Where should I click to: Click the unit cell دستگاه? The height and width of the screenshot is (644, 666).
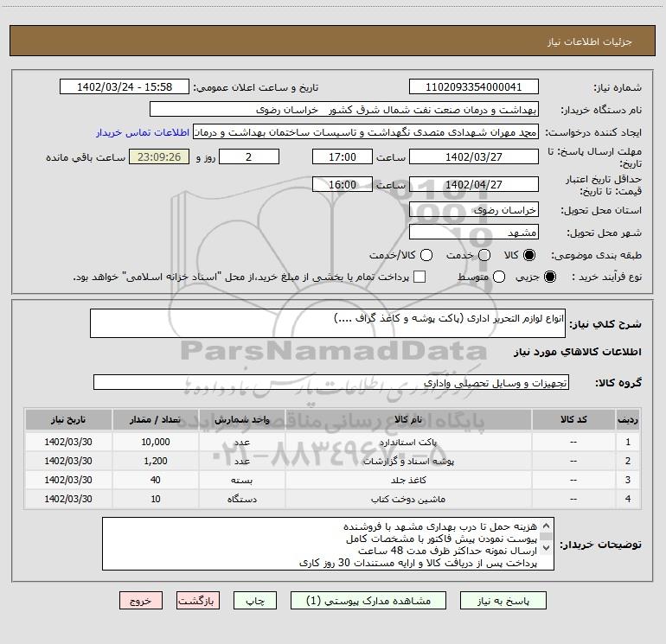[x=241, y=499]
